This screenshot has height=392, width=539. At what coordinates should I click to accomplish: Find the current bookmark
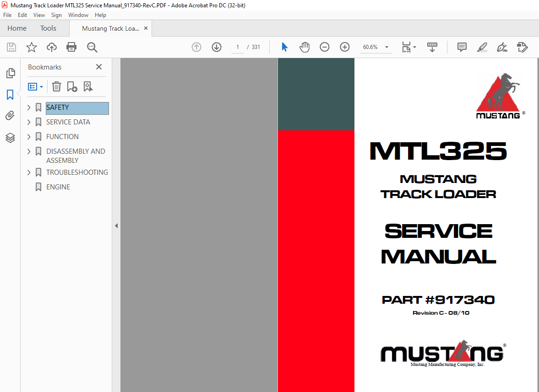pyautogui.click(x=88, y=86)
